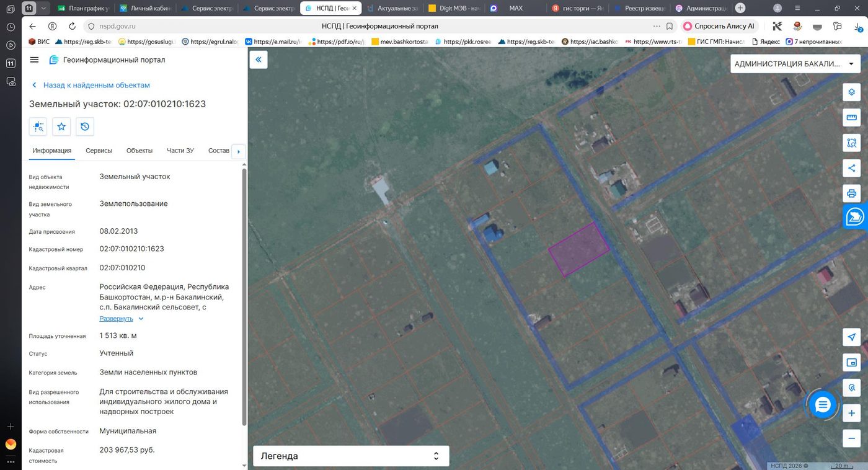Go back via Назад к найденным объектам

click(91, 85)
